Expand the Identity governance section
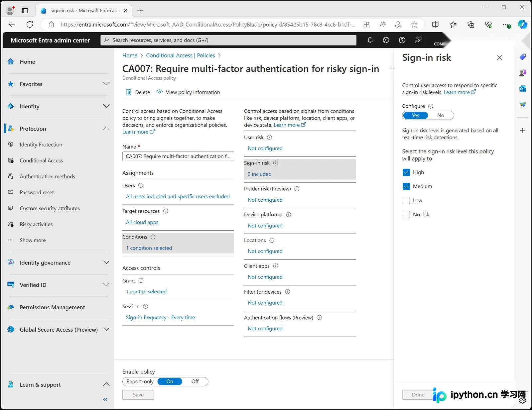The width and height of the screenshot is (532, 410). (106, 262)
